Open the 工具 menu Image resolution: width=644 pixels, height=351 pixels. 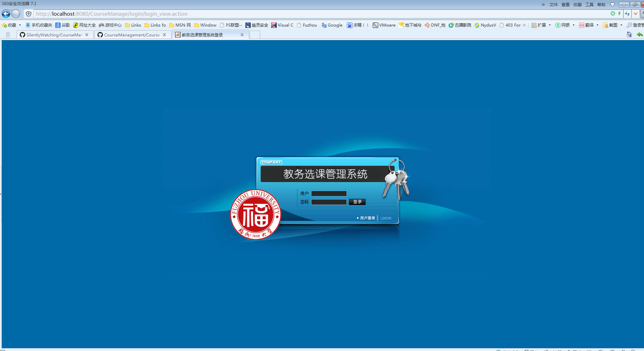pyautogui.click(x=589, y=4)
